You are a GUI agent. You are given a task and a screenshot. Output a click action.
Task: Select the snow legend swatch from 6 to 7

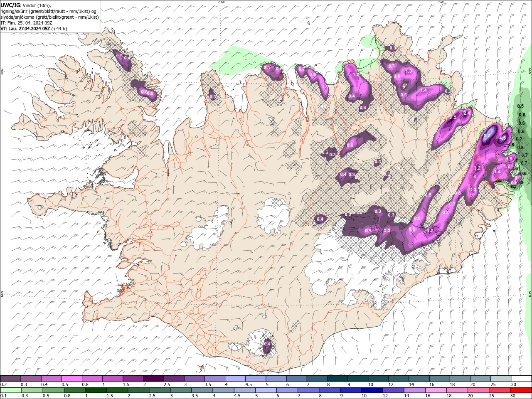point(296,379)
